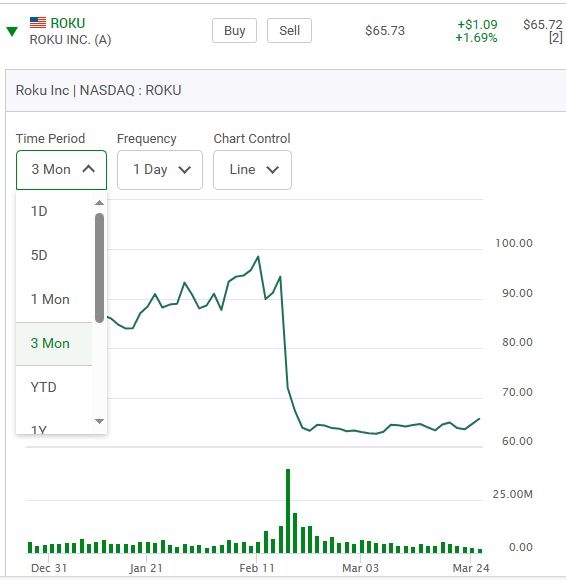Click the +1.69% percent change value
Viewport: 566px width, 580px height.
pyautogui.click(x=476, y=38)
